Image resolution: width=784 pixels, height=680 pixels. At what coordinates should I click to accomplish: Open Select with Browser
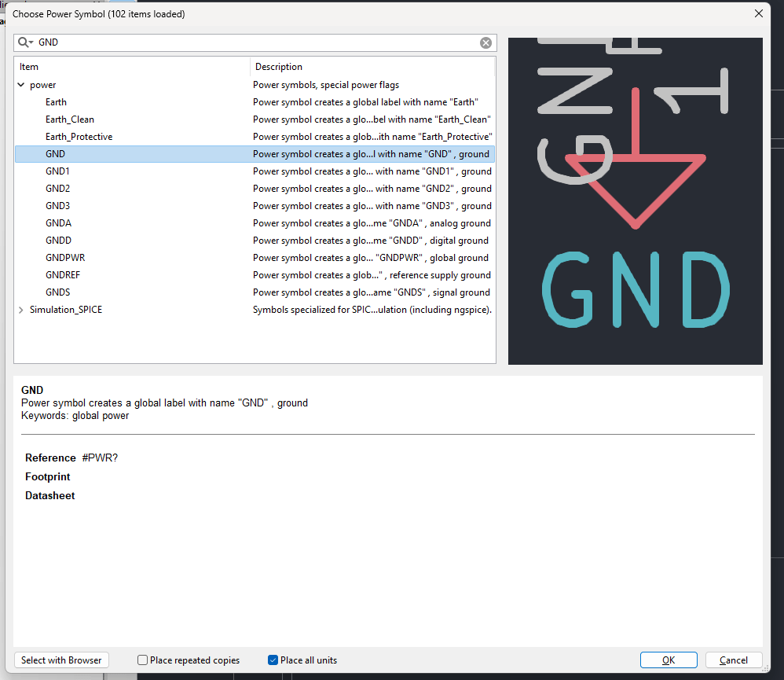(x=61, y=660)
